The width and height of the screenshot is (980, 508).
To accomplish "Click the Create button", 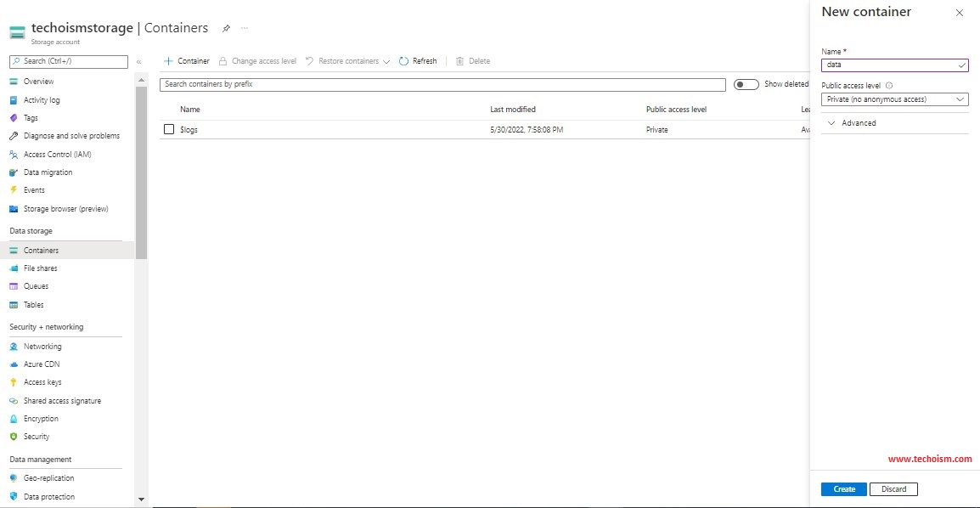I will pos(844,489).
